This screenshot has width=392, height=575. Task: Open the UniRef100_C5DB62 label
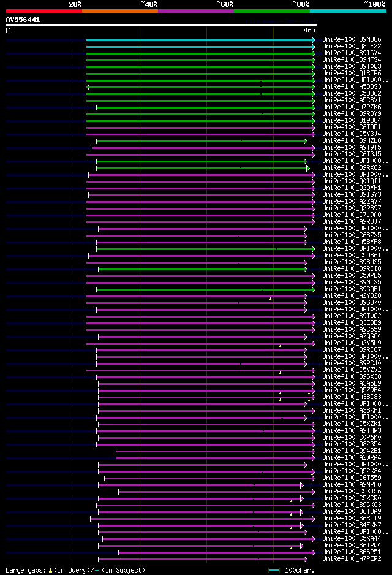352,94
